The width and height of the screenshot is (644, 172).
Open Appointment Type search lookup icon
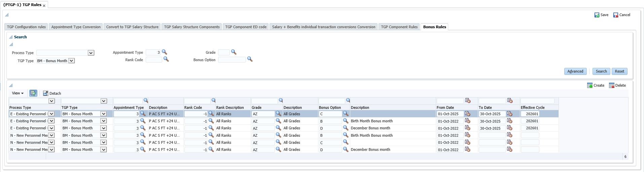pos(164,52)
